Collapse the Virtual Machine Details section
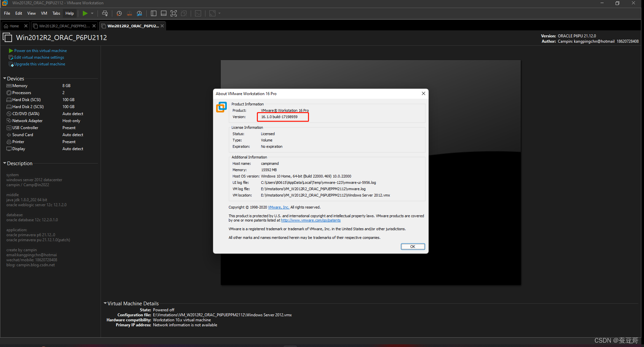This screenshot has height=347, width=644. pyautogui.click(x=105, y=303)
